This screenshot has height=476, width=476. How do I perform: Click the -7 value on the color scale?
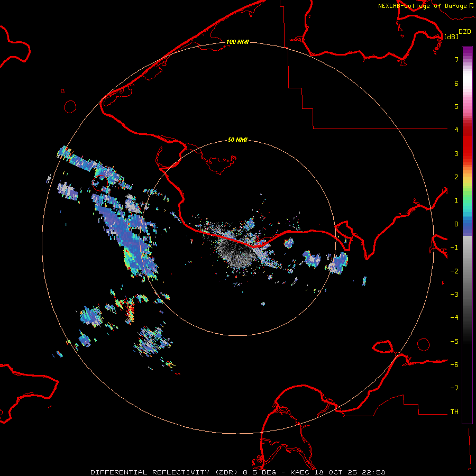click(x=454, y=388)
